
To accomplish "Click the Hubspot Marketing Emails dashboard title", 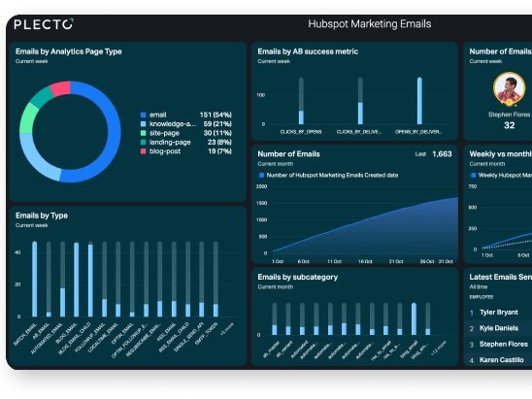I will (x=370, y=24).
